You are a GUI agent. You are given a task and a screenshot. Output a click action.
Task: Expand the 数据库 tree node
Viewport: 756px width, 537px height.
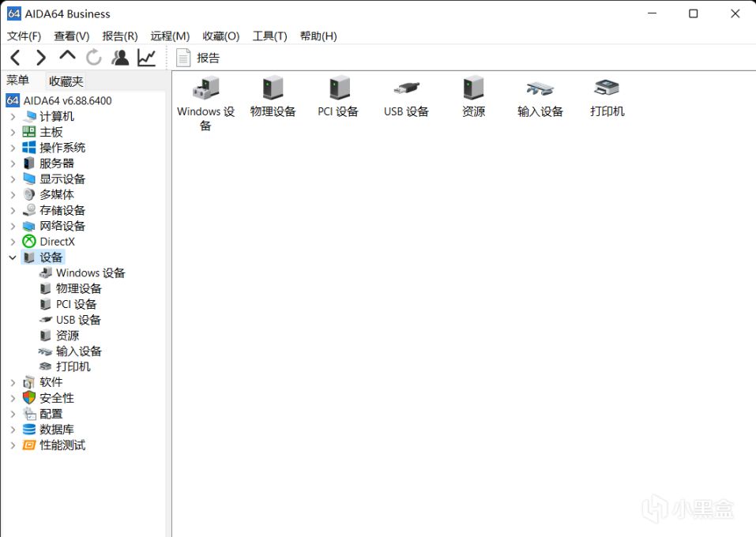[13, 430]
